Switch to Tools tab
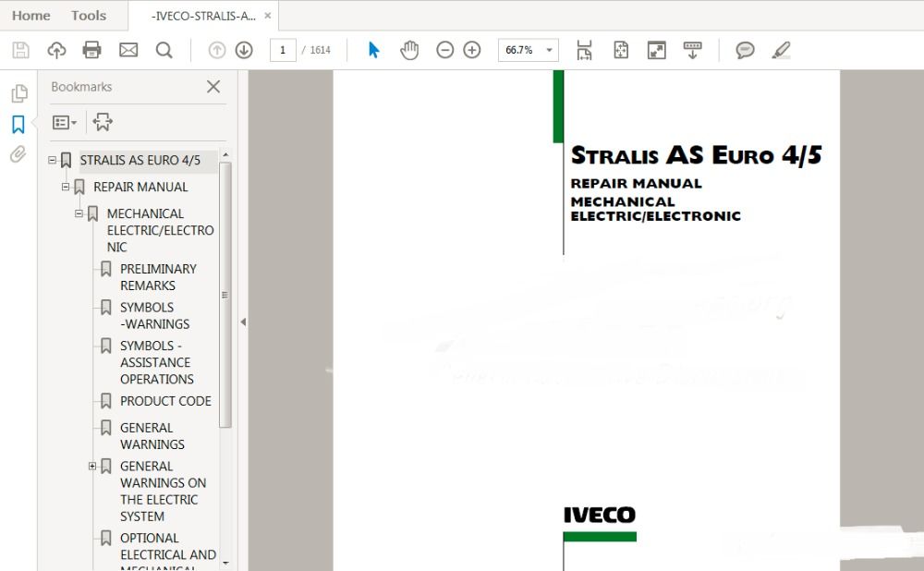 pyautogui.click(x=89, y=16)
